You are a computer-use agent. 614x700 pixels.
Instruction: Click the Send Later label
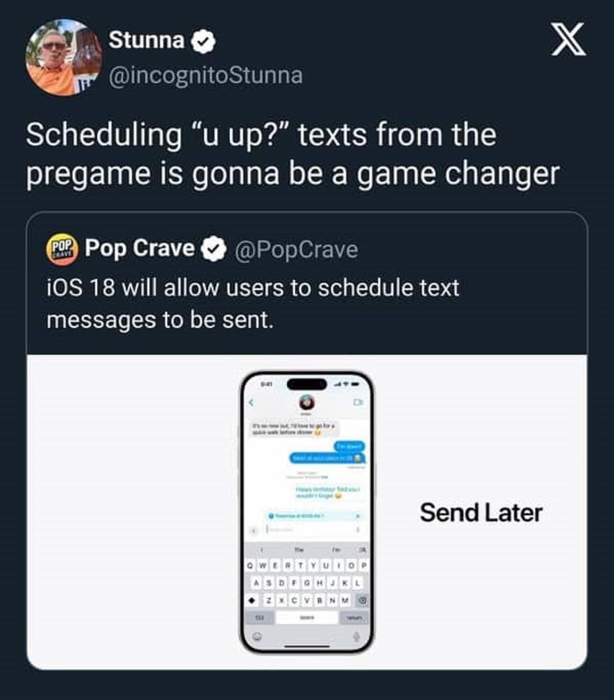point(481,513)
